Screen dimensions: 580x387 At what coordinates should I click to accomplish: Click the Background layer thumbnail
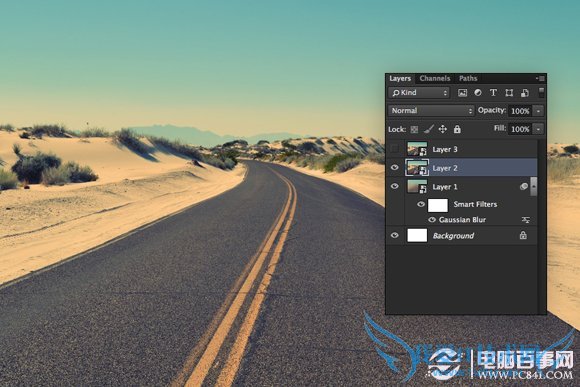[417, 235]
